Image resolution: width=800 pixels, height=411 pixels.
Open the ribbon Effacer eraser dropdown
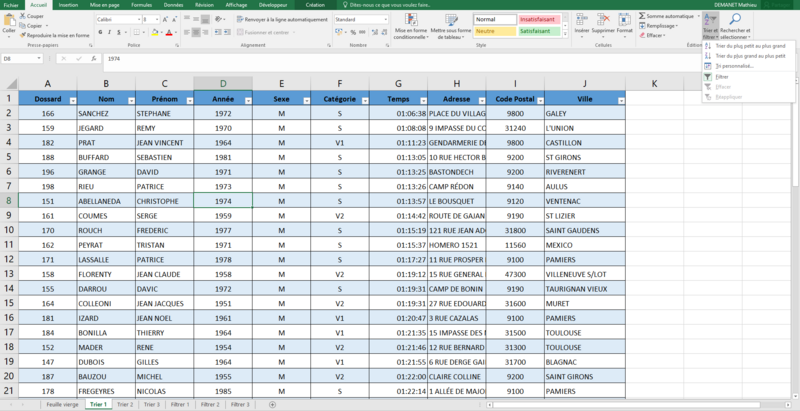653,35
